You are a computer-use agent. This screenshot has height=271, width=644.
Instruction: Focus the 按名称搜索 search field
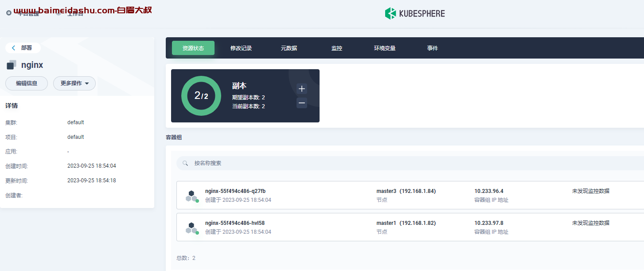pos(410,163)
